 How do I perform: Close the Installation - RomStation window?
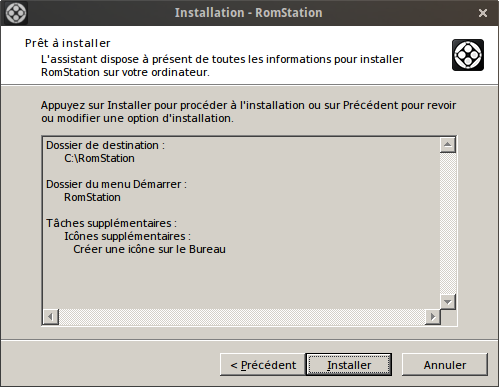click(483, 13)
